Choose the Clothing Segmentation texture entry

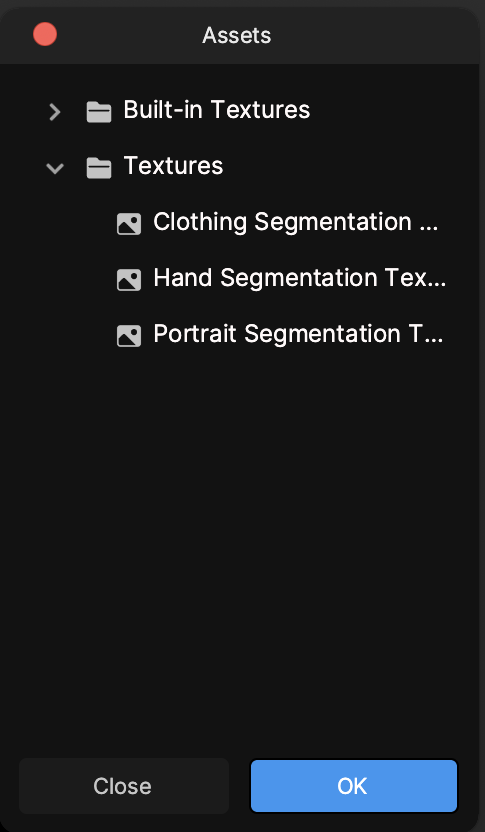281,222
